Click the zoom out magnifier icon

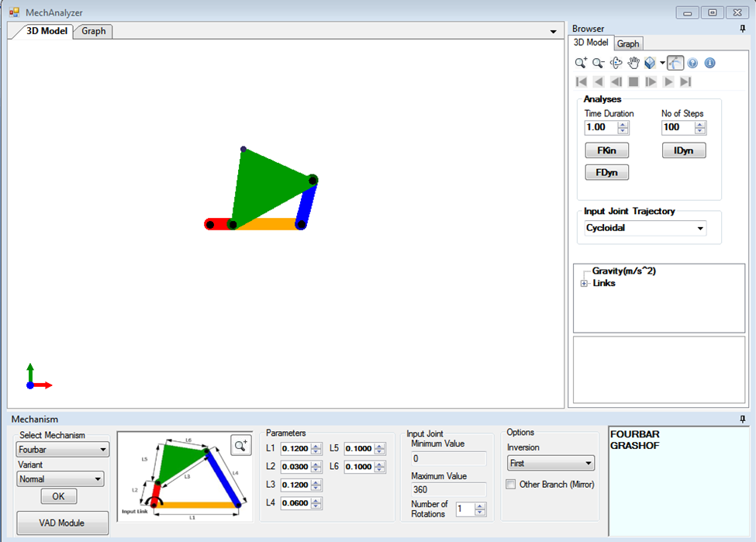pyautogui.click(x=599, y=63)
